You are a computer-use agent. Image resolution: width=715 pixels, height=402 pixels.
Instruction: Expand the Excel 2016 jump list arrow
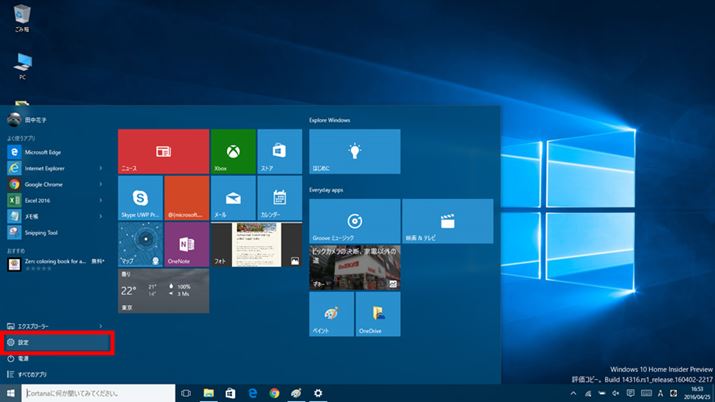click(x=101, y=200)
